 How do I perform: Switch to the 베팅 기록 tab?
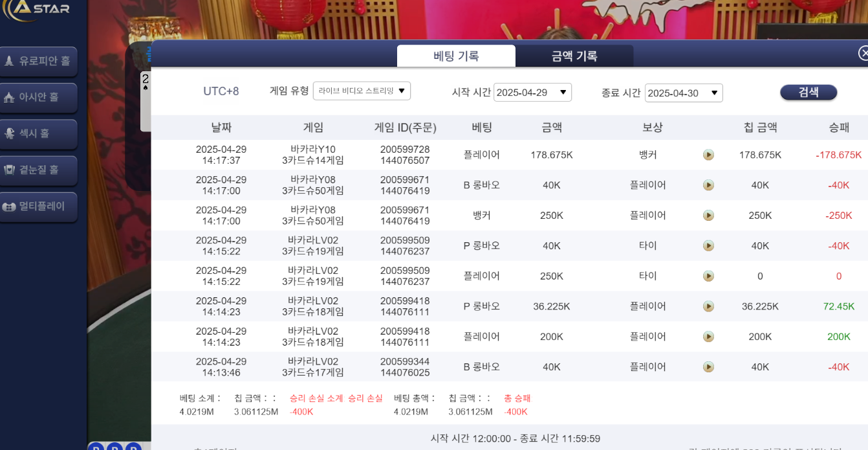coord(456,56)
